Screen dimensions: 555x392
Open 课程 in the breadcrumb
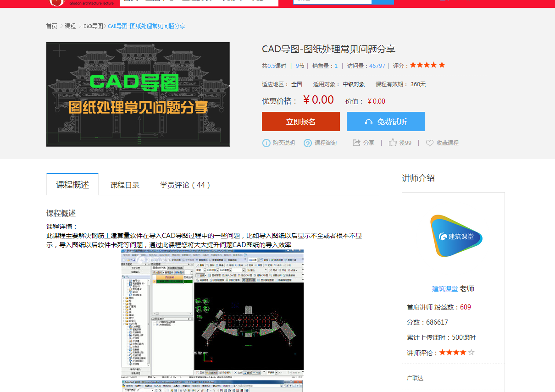70,26
